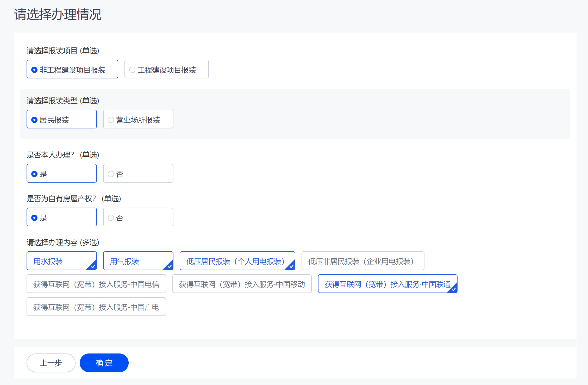Select 否 for 自有房屋产权 question

(x=138, y=217)
